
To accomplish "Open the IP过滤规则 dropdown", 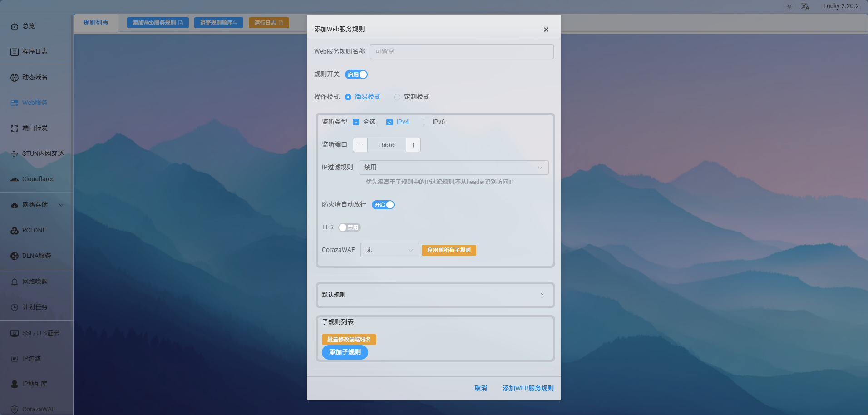I will (x=453, y=168).
